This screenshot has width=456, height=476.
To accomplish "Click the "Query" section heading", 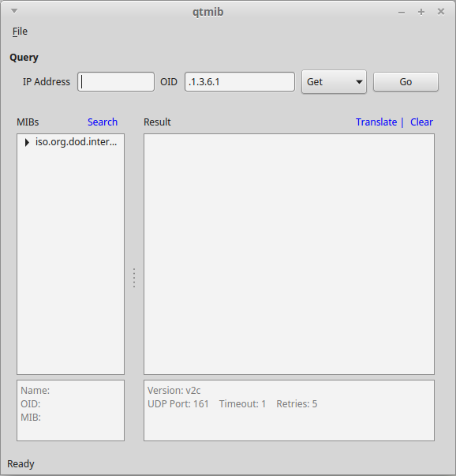I will coord(24,58).
